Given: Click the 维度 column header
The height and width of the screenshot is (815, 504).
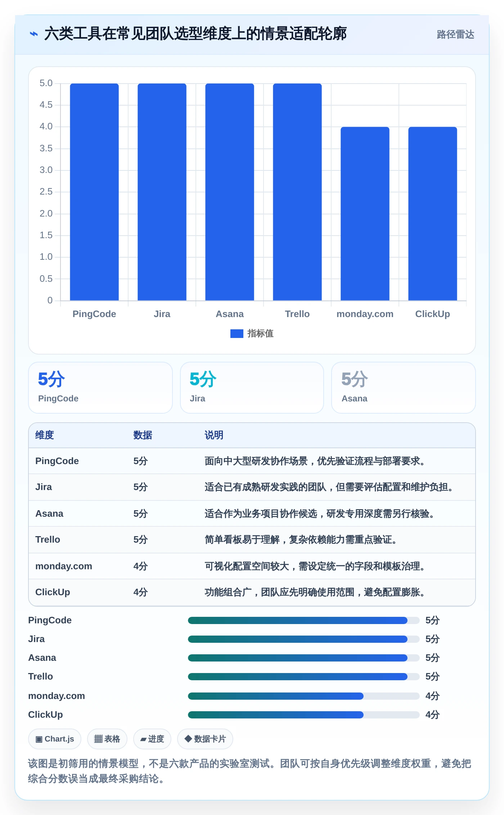Looking at the screenshot, I should pyautogui.click(x=45, y=435).
